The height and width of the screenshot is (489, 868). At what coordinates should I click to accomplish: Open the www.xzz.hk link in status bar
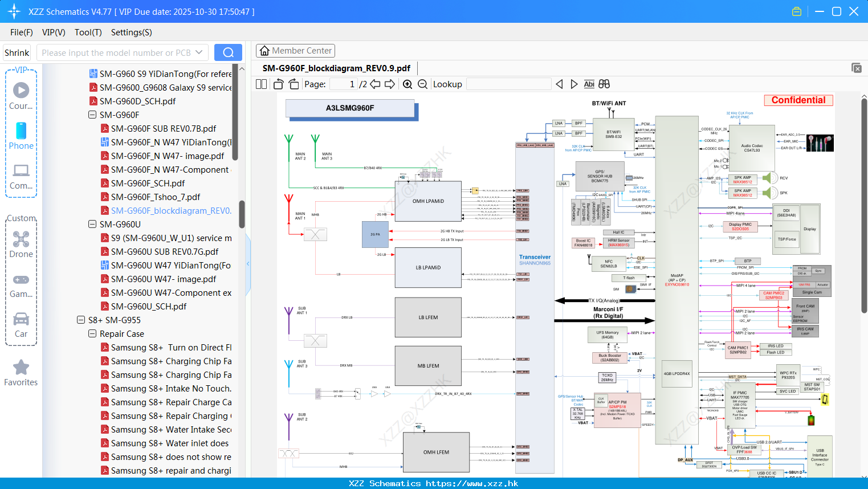point(472,483)
